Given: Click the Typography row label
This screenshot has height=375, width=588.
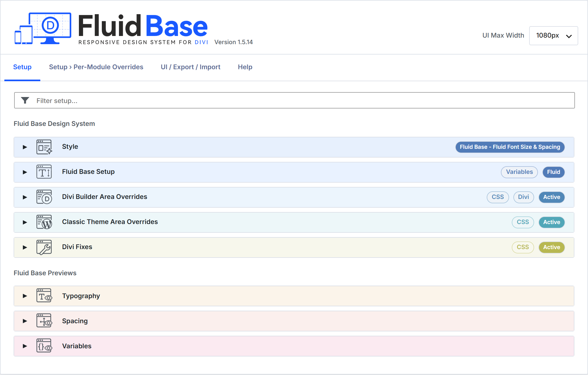Looking at the screenshot, I should 81,296.
